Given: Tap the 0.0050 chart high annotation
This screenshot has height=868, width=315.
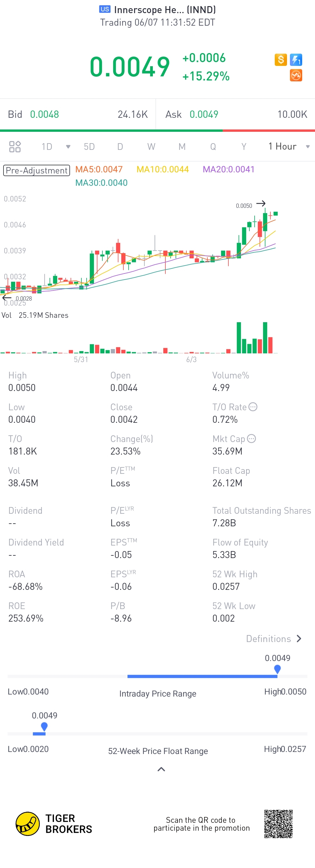Looking at the screenshot, I should pyautogui.click(x=244, y=206).
